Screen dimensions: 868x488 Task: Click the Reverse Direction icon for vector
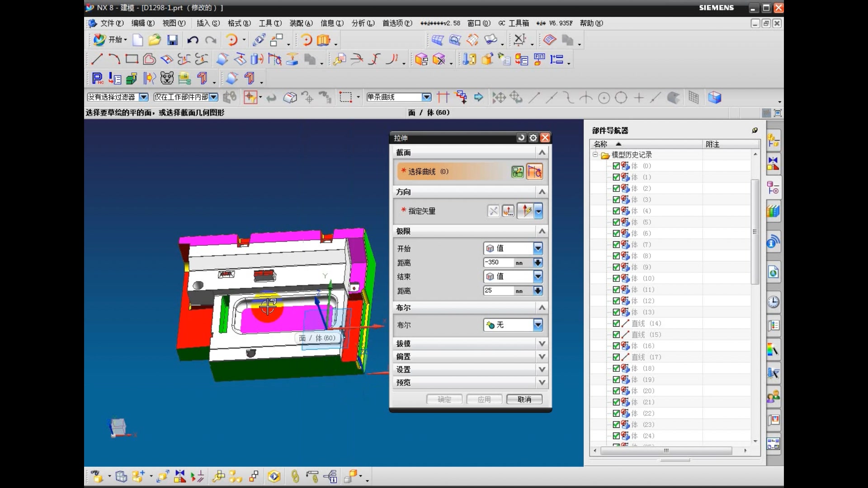point(493,211)
